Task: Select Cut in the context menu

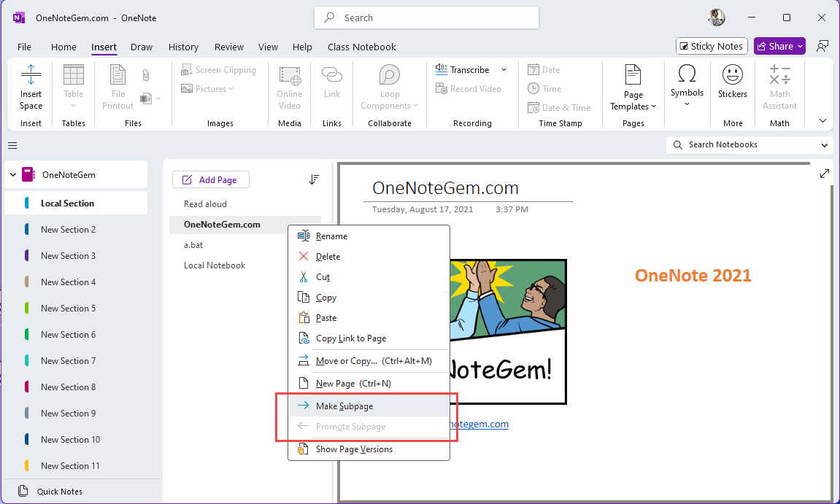Action: coord(369,277)
